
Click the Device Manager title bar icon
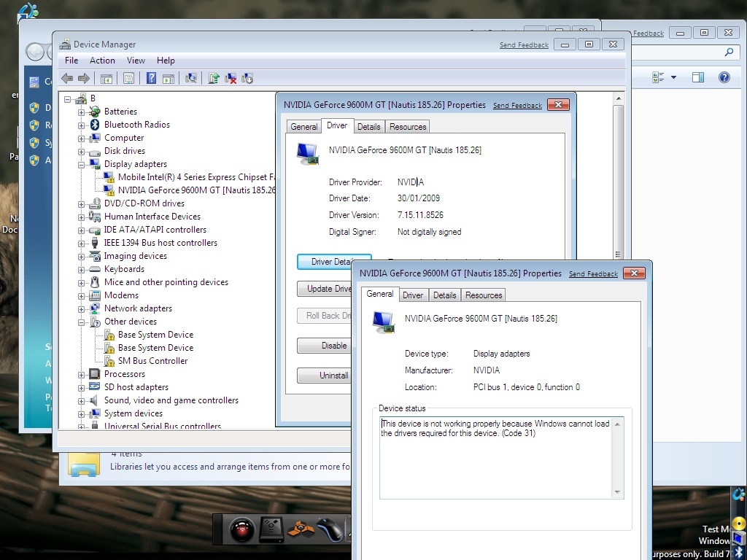click(65, 44)
